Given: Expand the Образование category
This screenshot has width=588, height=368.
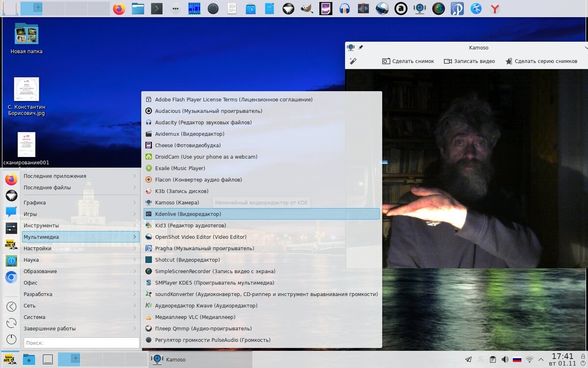Looking at the screenshot, I should coord(81,271).
